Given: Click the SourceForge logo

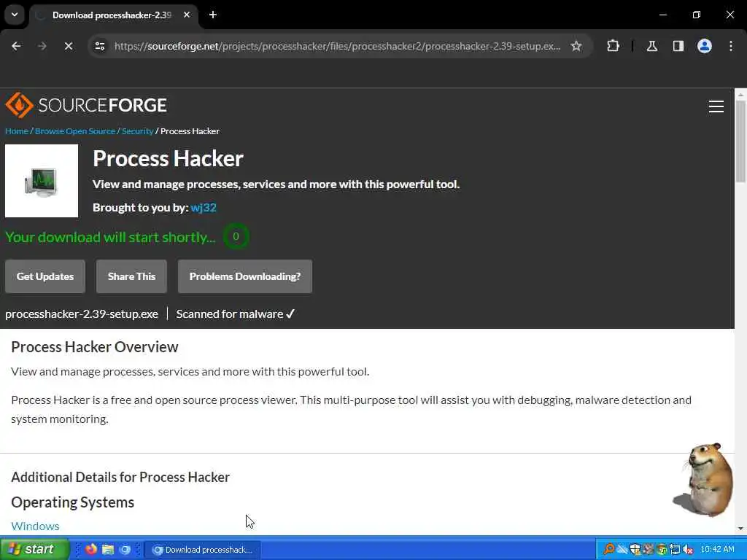Looking at the screenshot, I should (86, 105).
